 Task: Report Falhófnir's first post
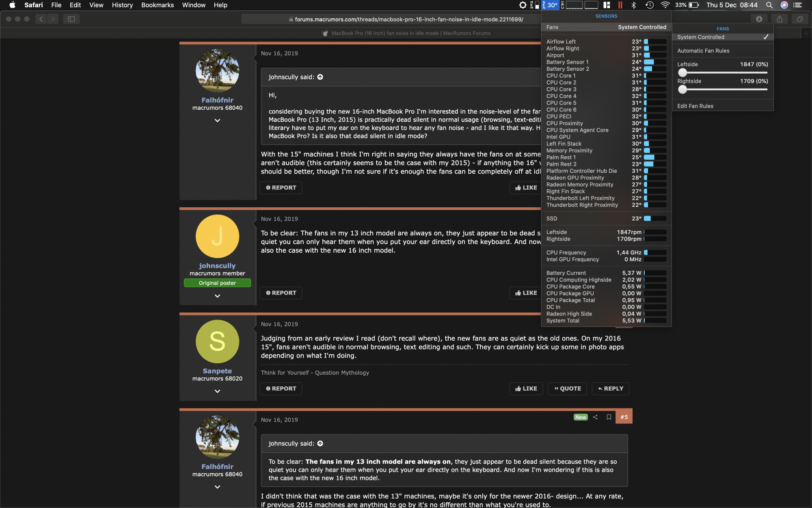(281, 188)
